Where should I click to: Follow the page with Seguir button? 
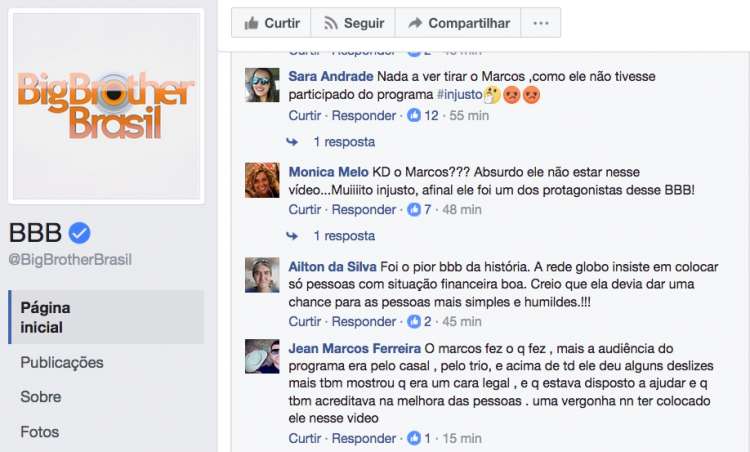(353, 23)
